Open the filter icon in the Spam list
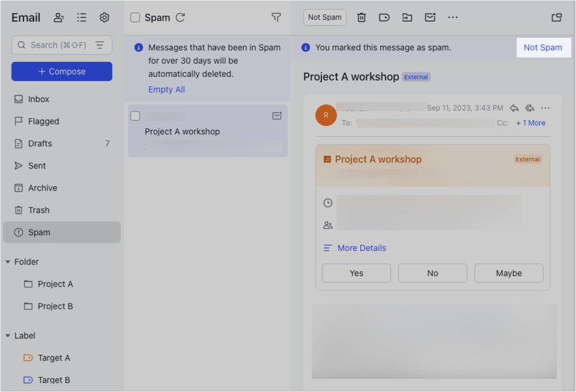 coord(276,17)
